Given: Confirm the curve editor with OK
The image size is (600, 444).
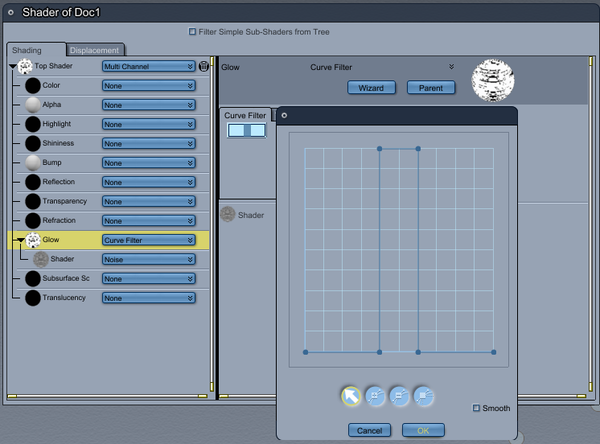Looking at the screenshot, I should click(423, 430).
